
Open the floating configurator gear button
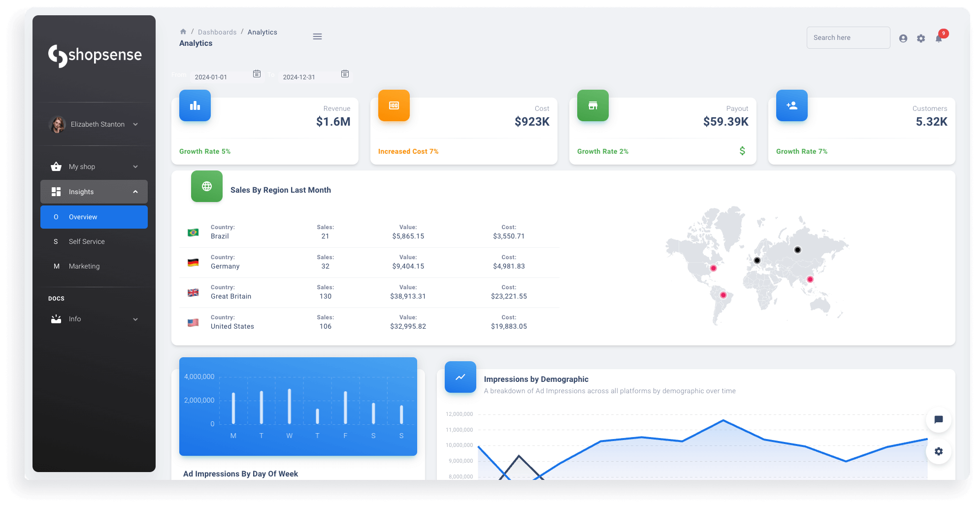click(x=938, y=451)
